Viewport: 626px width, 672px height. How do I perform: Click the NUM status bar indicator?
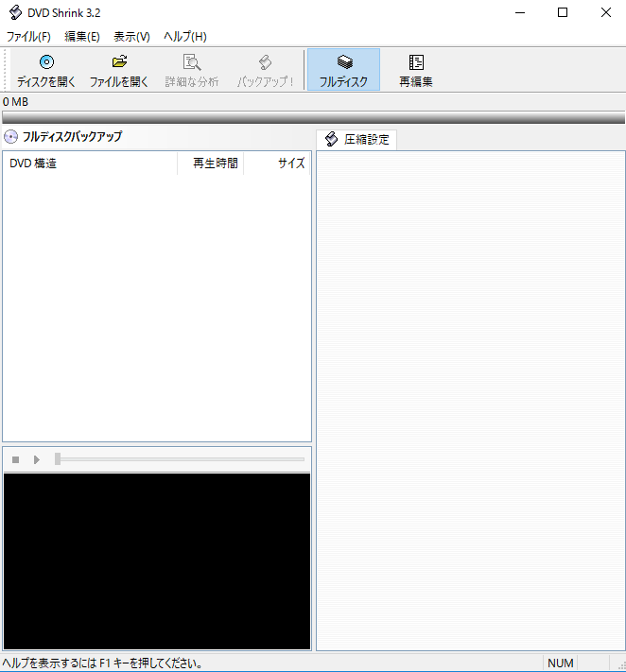[x=561, y=663]
